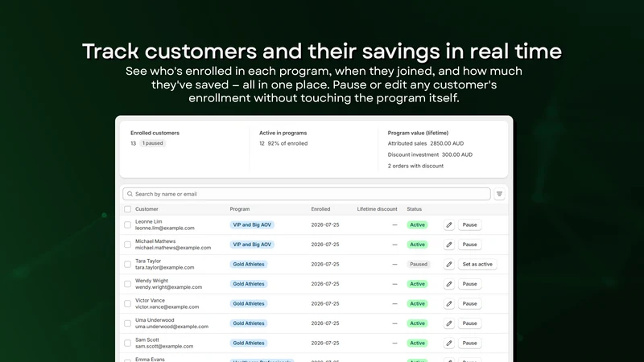Screen dimensions: 644x362
Task: Click the 'Program value (lifetime)' heading
Action: 418,133
